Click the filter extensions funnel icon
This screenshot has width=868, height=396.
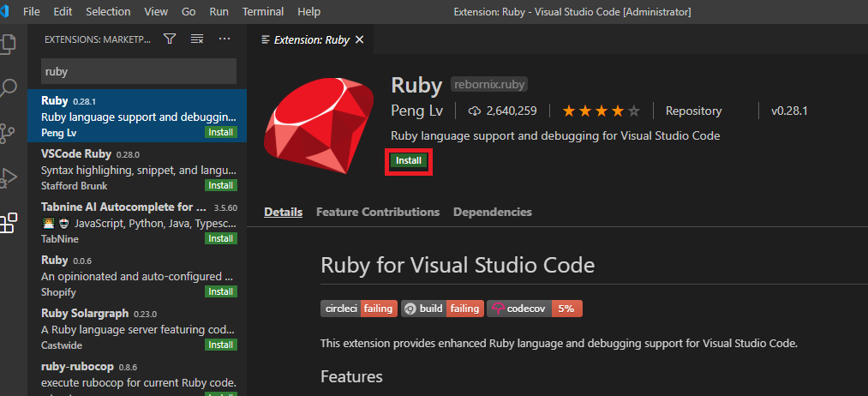[x=170, y=39]
